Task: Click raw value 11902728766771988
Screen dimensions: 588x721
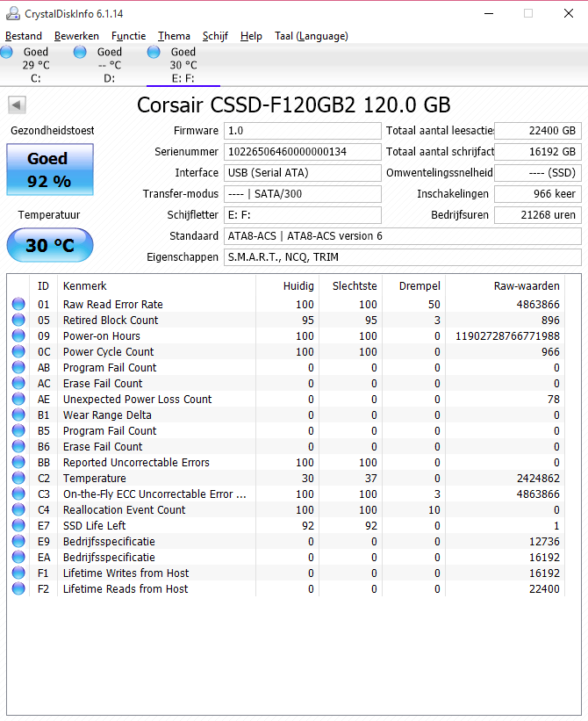Action: click(507, 336)
